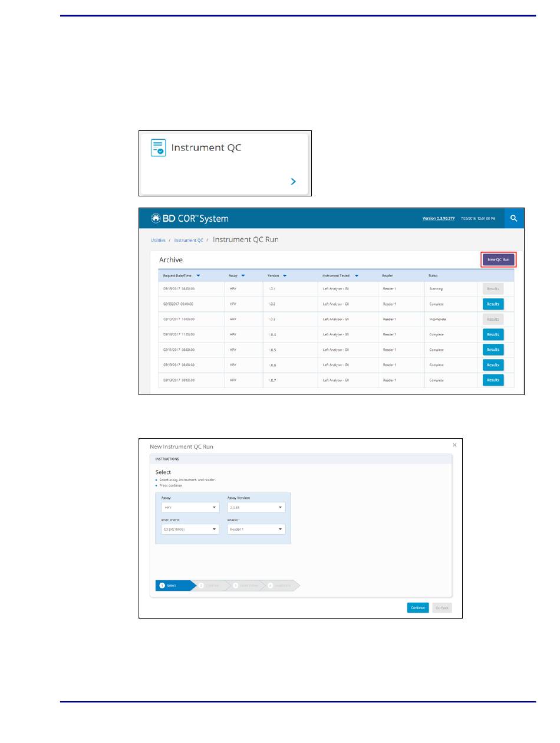560x743 pixels.
Task: Click Continue in the QC Run dialog
Action: click(418, 608)
